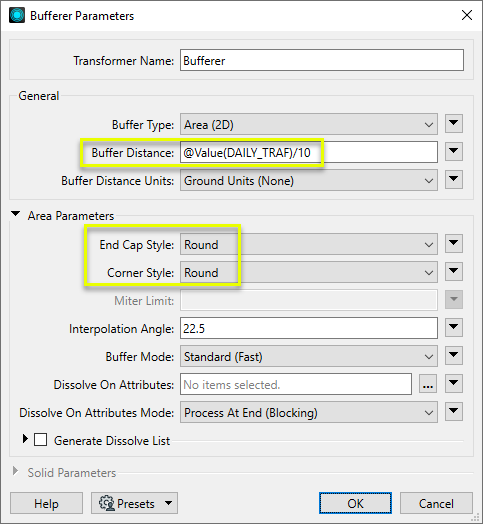483x524 pixels.
Task: Click the Help button
Action: tap(46, 503)
